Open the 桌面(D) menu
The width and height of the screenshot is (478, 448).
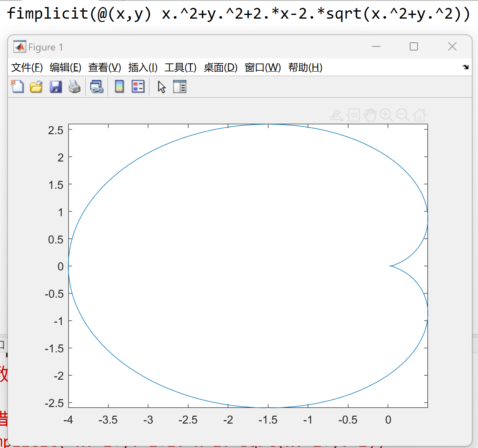(220, 67)
